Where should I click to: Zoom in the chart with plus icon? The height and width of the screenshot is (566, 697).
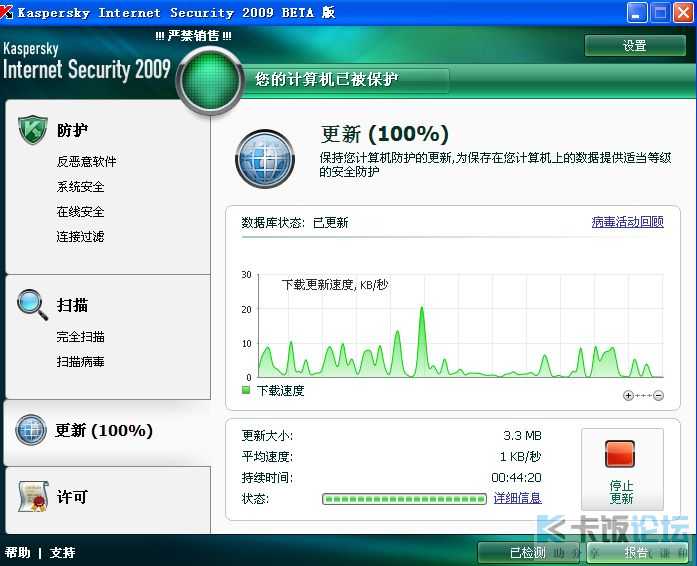point(628,395)
